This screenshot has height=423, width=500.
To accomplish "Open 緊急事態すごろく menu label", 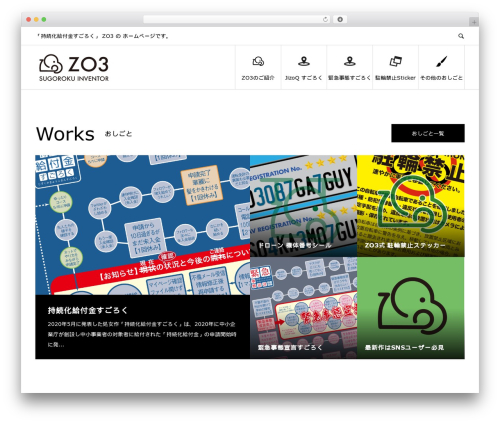I will (x=349, y=78).
